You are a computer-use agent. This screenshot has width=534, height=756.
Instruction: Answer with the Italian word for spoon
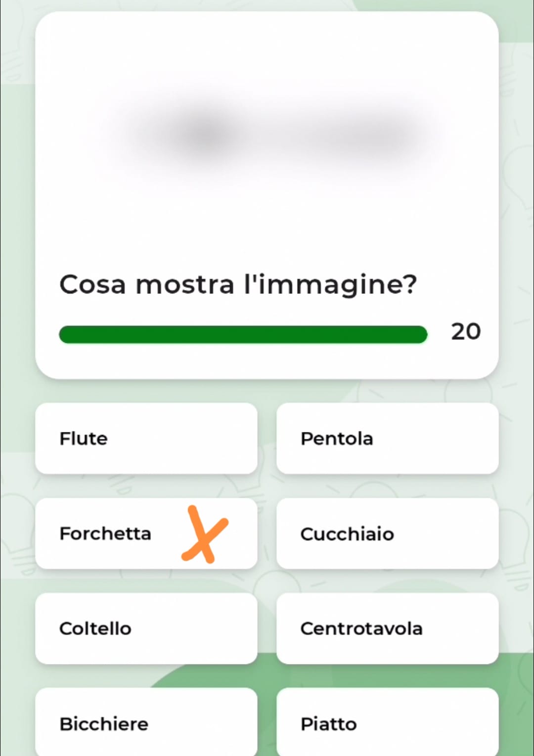387,533
